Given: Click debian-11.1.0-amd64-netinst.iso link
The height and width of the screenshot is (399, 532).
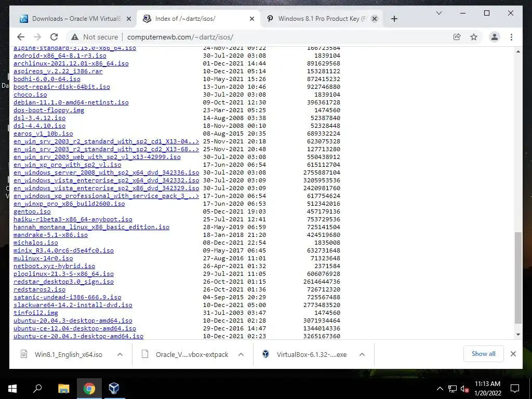Looking at the screenshot, I should tap(71, 102).
